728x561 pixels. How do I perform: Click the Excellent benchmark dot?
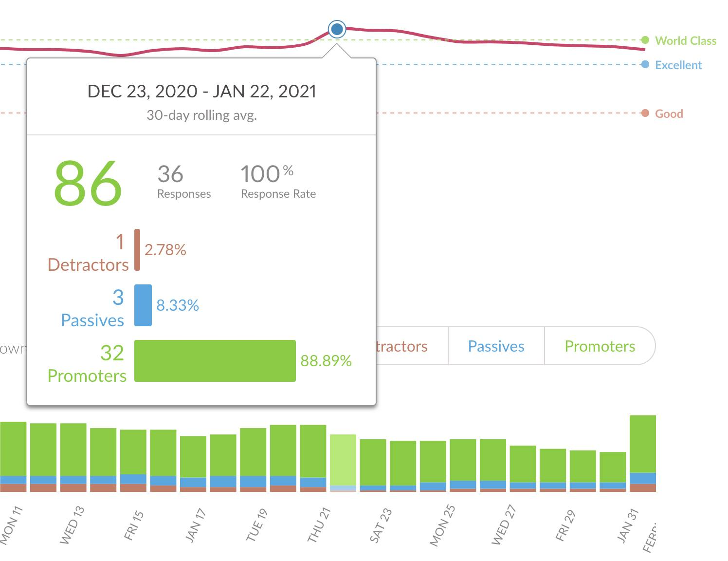[x=645, y=65]
